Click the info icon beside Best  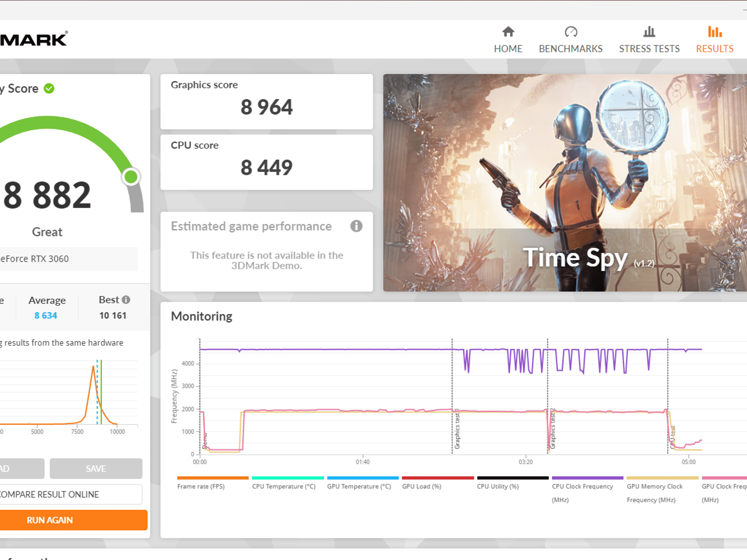click(x=126, y=299)
